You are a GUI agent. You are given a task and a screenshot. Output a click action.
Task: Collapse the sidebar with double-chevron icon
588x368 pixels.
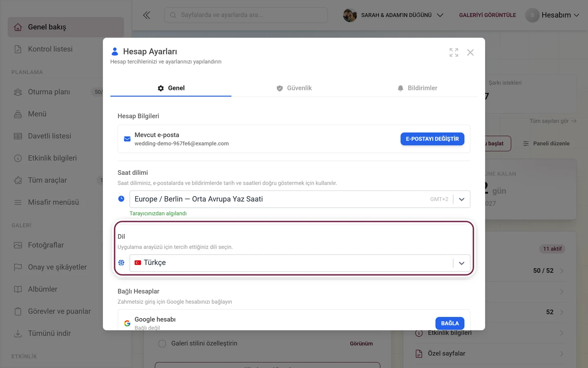pyautogui.click(x=147, y=15)
